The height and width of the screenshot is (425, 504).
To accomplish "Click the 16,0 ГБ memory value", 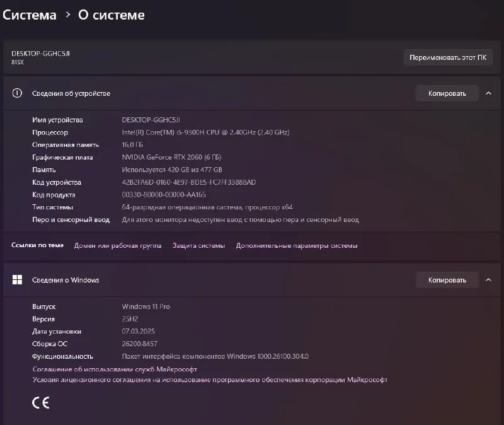I will coord(132,145).
